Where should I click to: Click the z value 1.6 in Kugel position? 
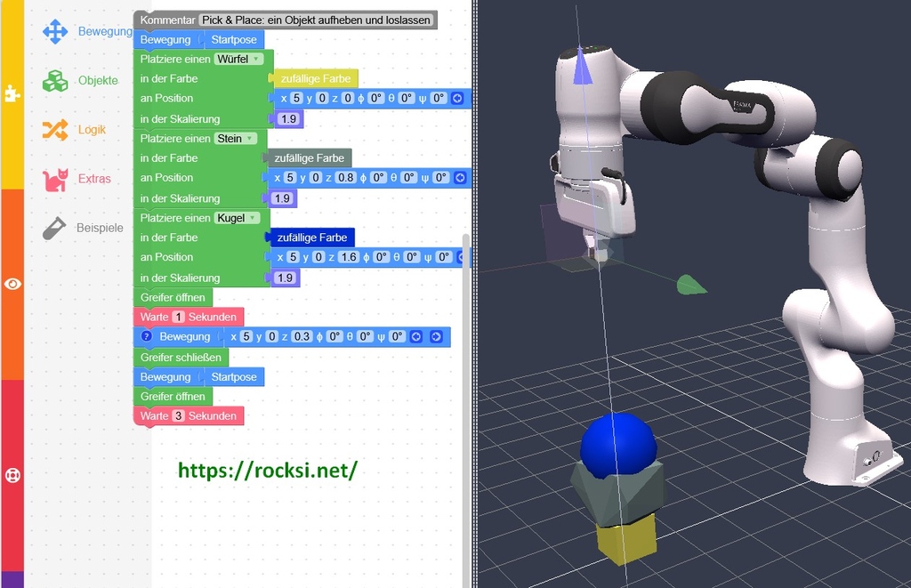tap(349, 257)
